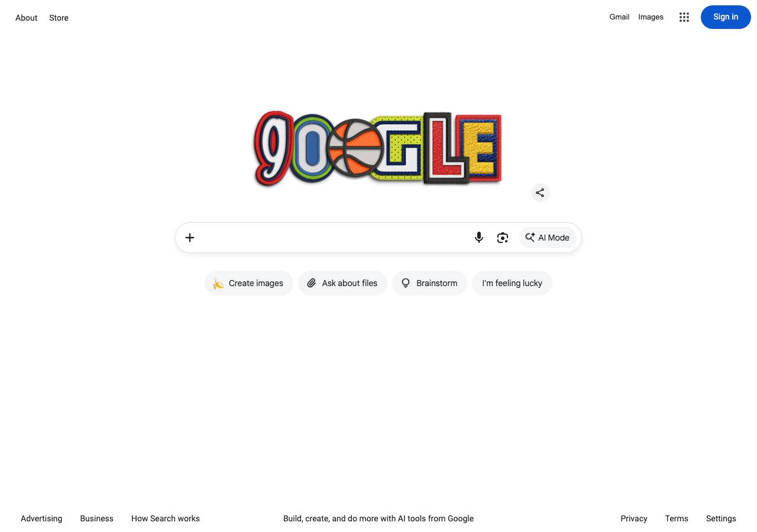Open the About page link
The image size is (757, 532).
[27, 18]
